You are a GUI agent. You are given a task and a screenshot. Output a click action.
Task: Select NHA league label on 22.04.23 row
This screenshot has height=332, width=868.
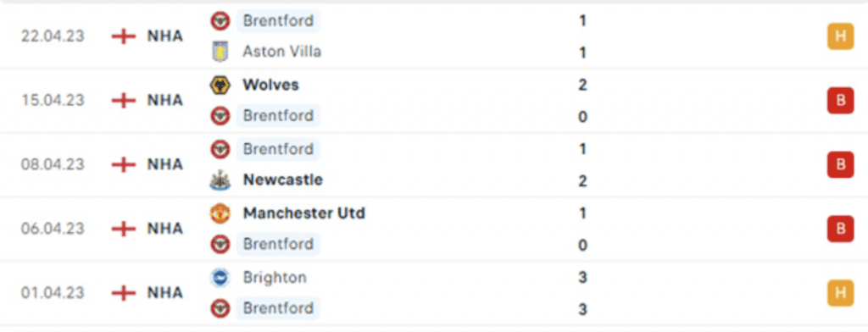165,36
